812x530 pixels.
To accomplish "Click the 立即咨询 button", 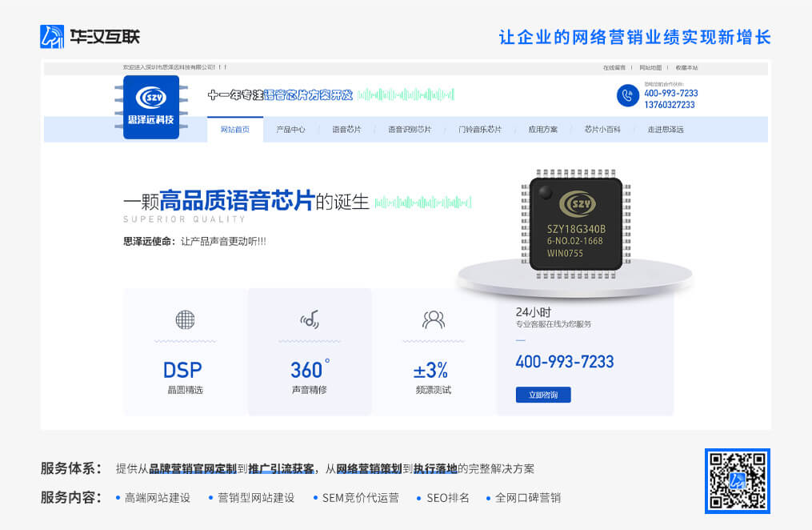I will [543, 395].
